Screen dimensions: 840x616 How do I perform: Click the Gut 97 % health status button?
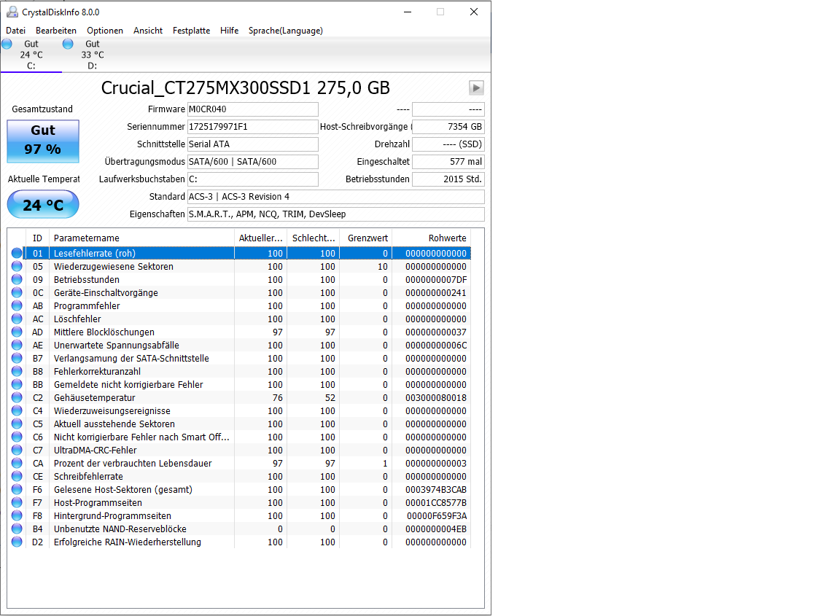click(43, 141)
